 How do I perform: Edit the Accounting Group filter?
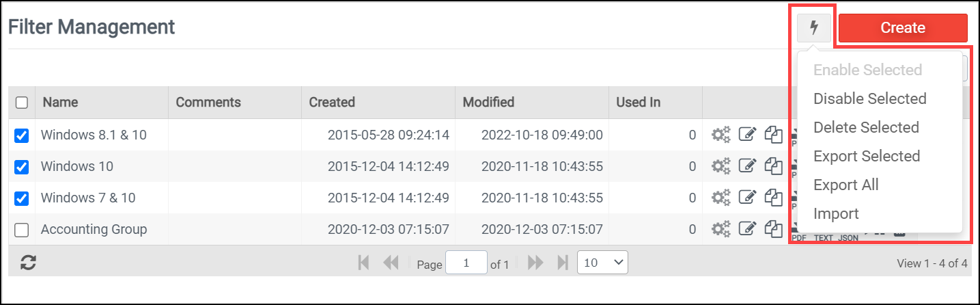748,230
